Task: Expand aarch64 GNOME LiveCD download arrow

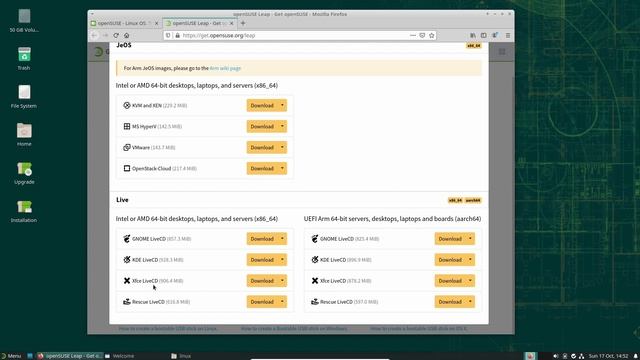Action: coord(470,239)
